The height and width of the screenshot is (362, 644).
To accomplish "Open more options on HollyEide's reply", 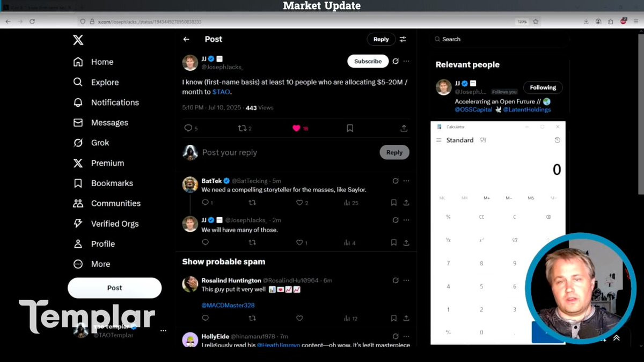I will coord(406,336).
